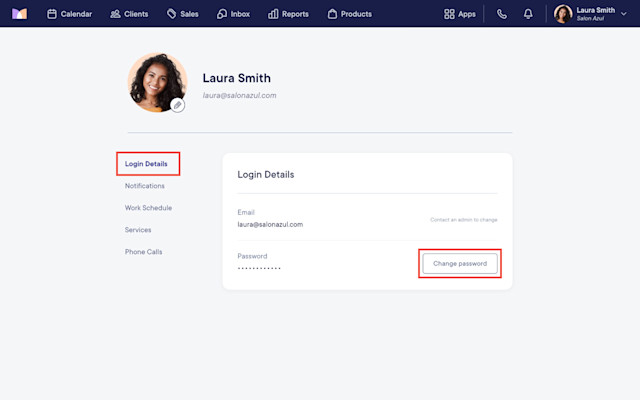Click the pencil icon on the profile photo

178,105
